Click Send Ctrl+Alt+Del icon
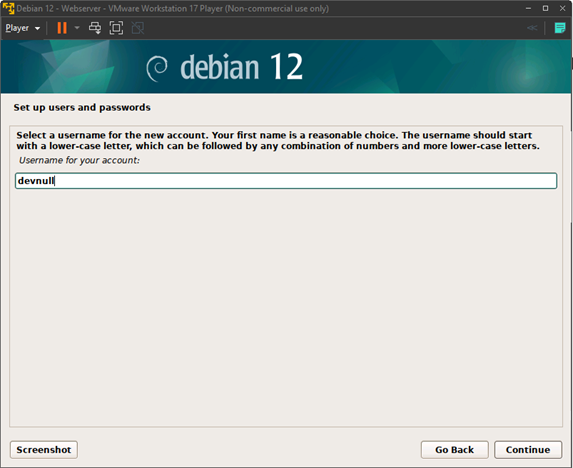The image size is (573, 468). pyautogui.click(x=95, y=28)
